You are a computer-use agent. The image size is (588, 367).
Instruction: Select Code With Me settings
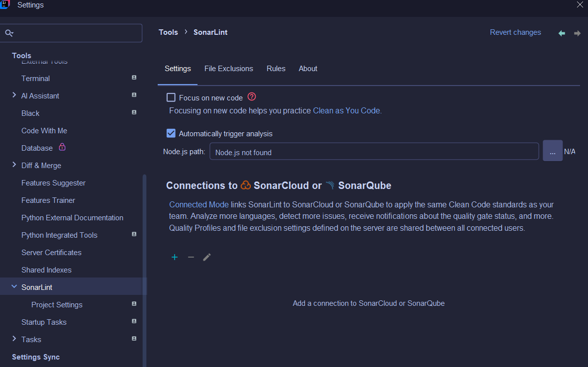[44, 131]
